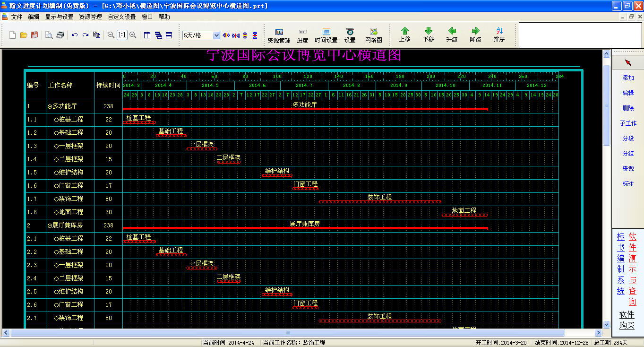Open the 软件演示与咨询 link
This screenshot has width=644, height=347.
(x=633, y=269)
